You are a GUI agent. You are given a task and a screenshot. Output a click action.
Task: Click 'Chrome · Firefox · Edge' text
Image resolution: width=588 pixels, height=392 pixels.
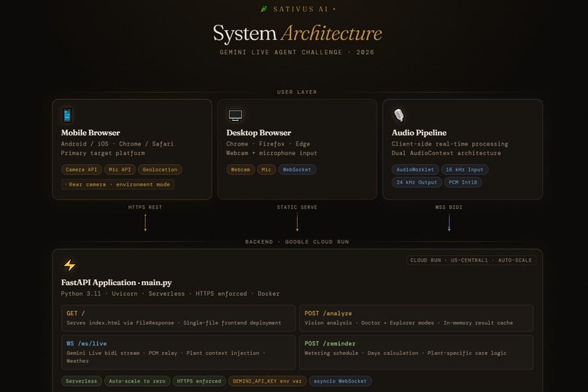(268, 144)
